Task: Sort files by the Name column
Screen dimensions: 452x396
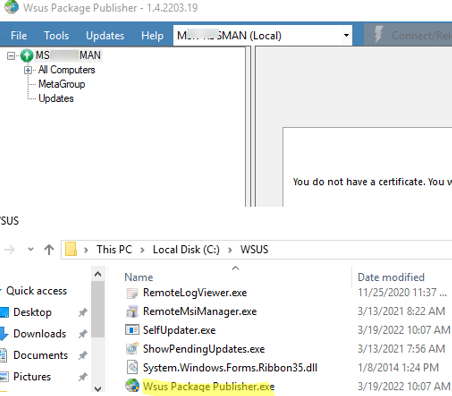Action: tap(139, 277)
